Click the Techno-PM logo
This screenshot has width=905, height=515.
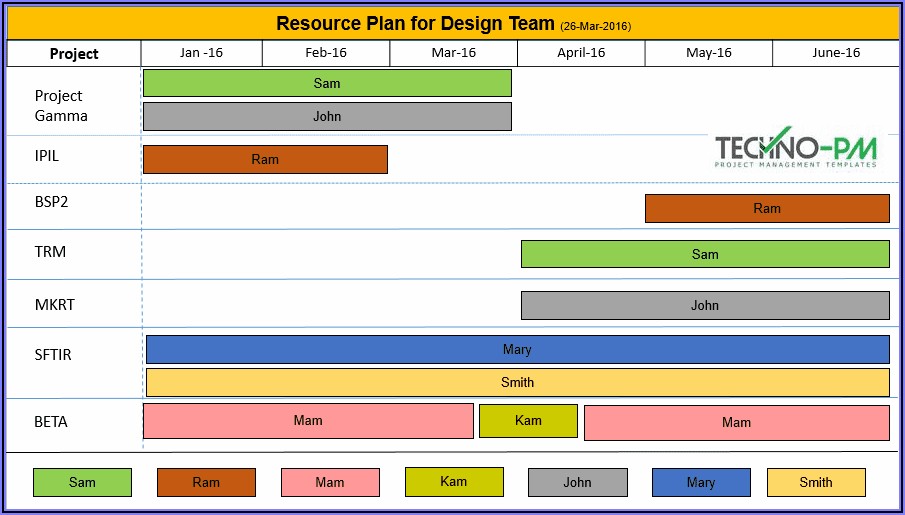[x=795, y=150]
